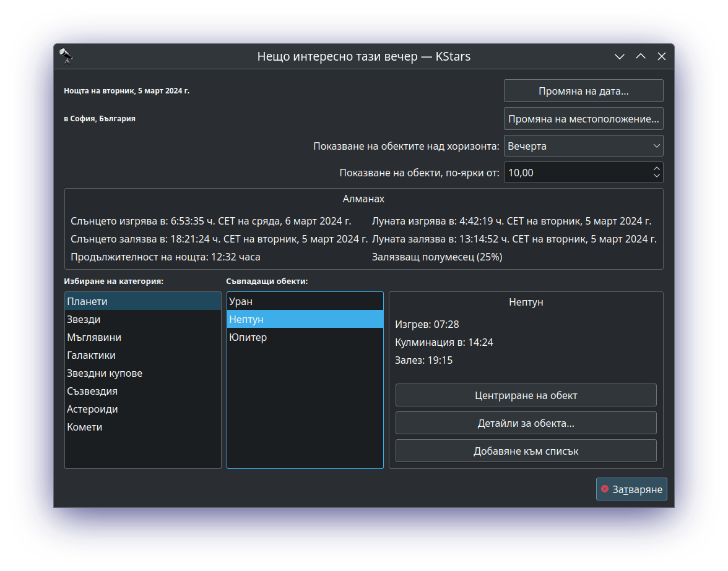Click the KStars telescope icon in title bar
Image resolution: width=728 pixels, height=571 pixels.
tap(66, 56)
